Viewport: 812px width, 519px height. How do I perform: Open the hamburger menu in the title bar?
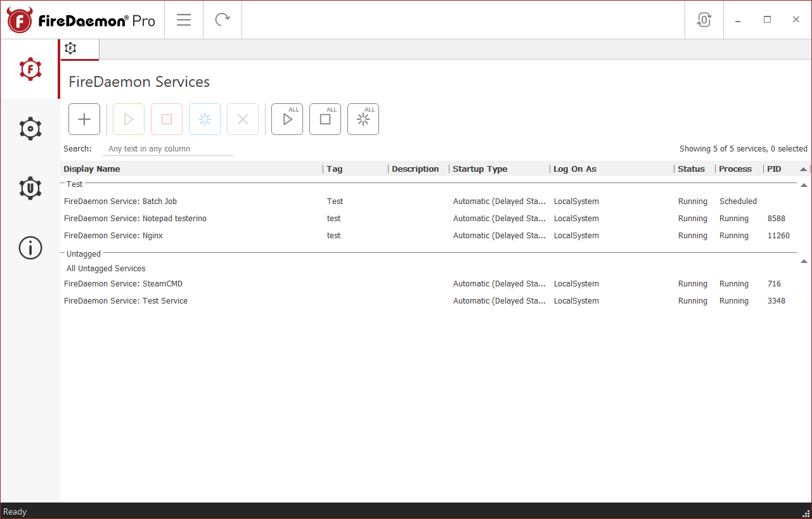[x=184, y=20]
